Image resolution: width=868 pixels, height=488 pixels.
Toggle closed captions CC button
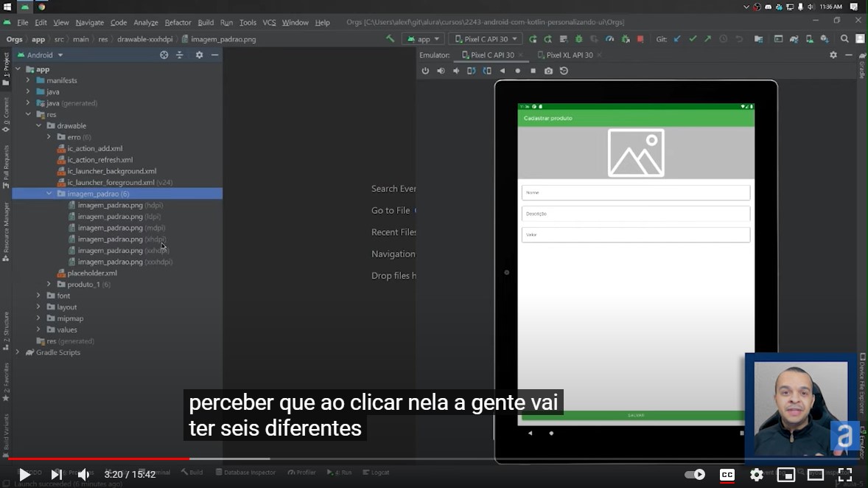727,474
